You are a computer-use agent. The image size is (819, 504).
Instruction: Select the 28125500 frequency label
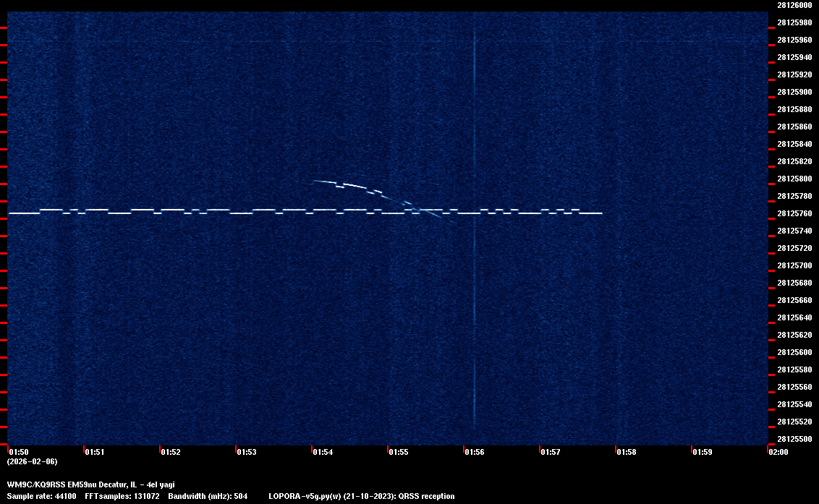point(794,439)
